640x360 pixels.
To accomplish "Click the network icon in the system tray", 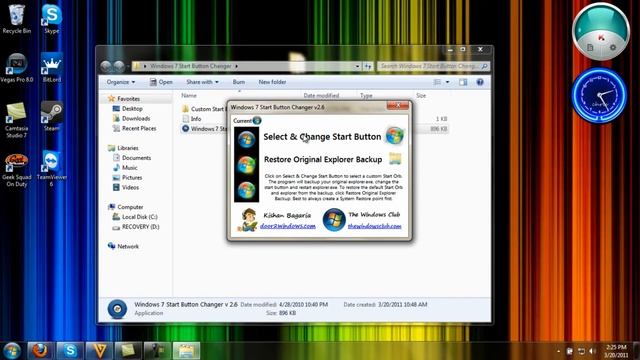I will pyautogui.click(x=581, y=351).
